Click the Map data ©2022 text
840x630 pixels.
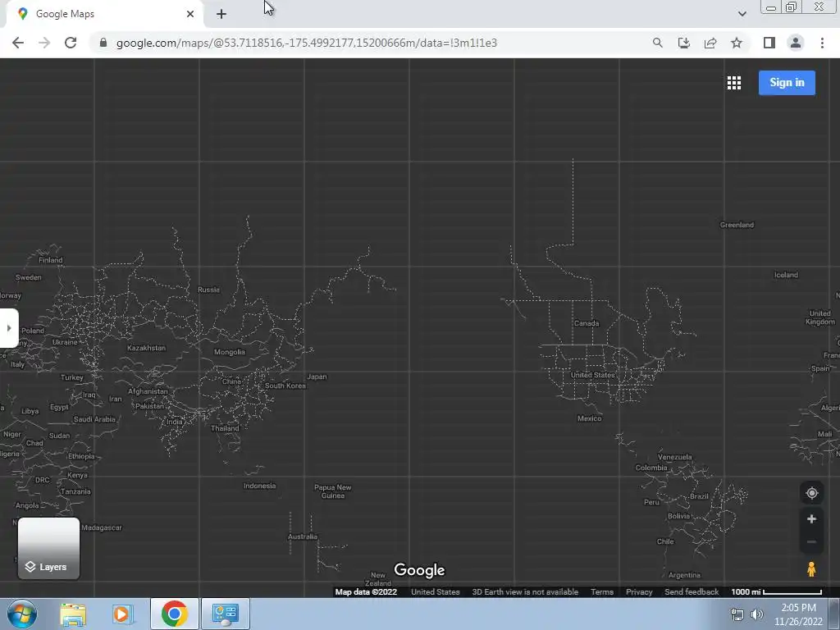point(366,592)
